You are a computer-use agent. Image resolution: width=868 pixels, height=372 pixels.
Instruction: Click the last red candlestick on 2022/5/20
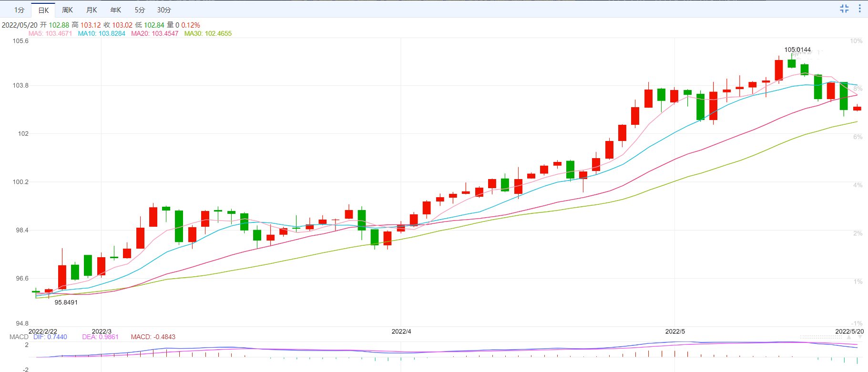[x=857, y=109]
